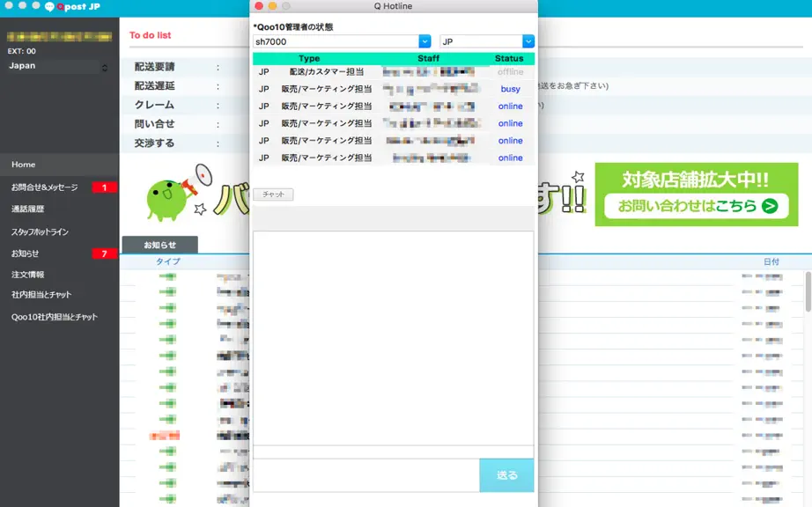
Task: Open 通話履歴 in the sidebar
Action: 28,209
